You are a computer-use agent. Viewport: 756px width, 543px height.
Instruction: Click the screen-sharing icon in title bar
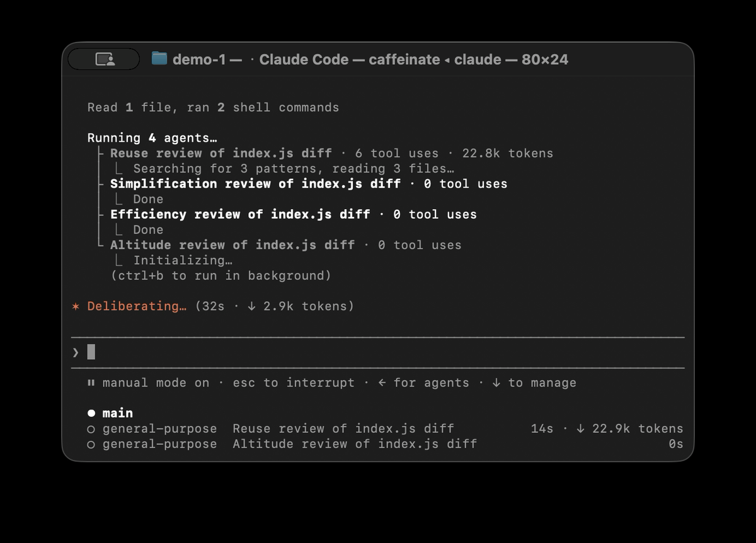point(105,59)
